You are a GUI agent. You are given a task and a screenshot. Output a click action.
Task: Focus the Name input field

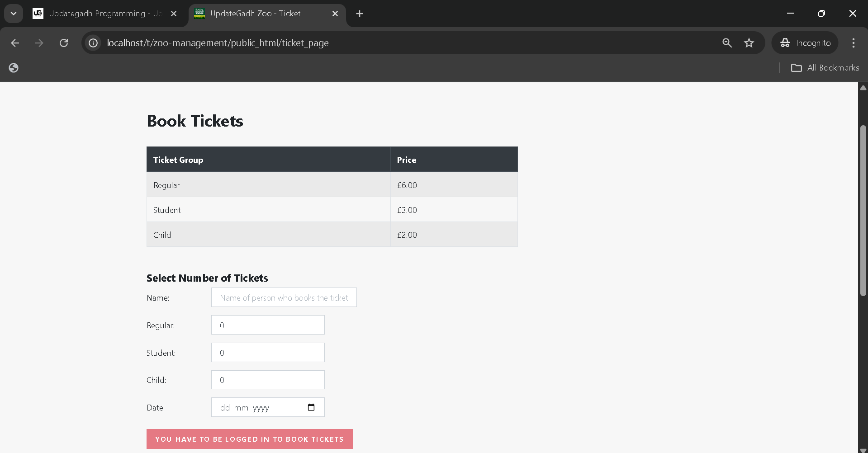tap(284, 297)
